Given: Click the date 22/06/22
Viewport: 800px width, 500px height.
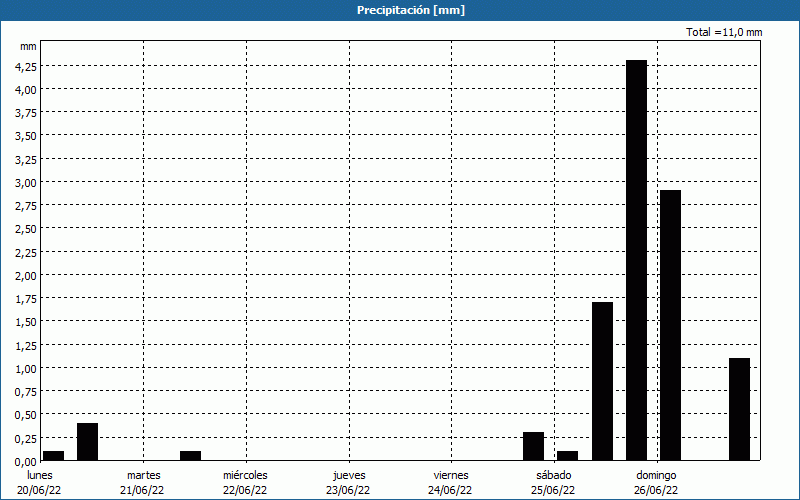Looking at the screenshot, I should tap(245, 490).
